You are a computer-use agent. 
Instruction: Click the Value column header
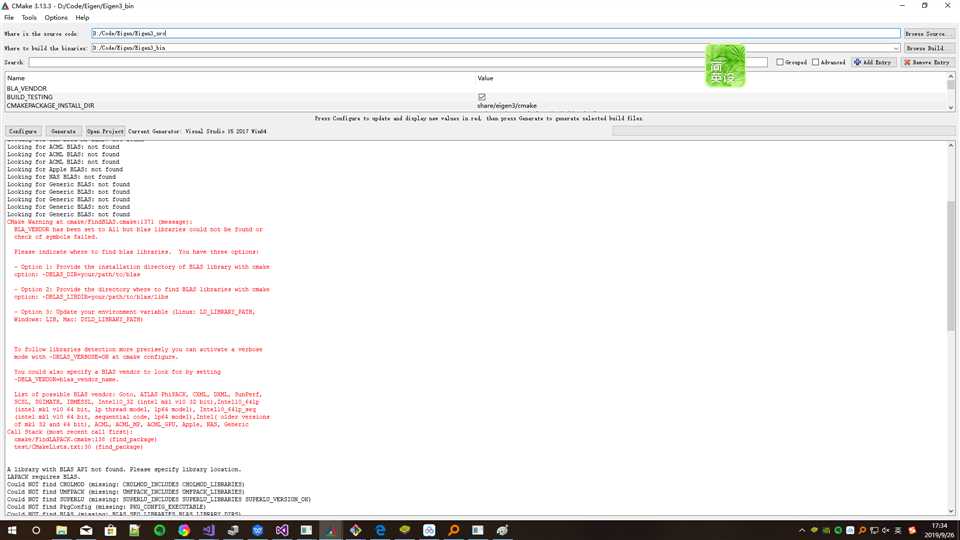click(x=485, y=78)
